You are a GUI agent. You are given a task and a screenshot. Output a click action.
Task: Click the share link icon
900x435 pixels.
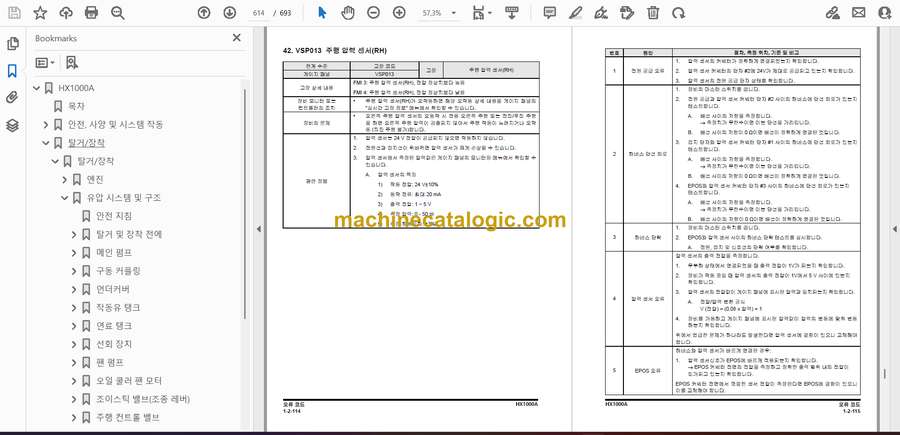click(x=832, y=13)
